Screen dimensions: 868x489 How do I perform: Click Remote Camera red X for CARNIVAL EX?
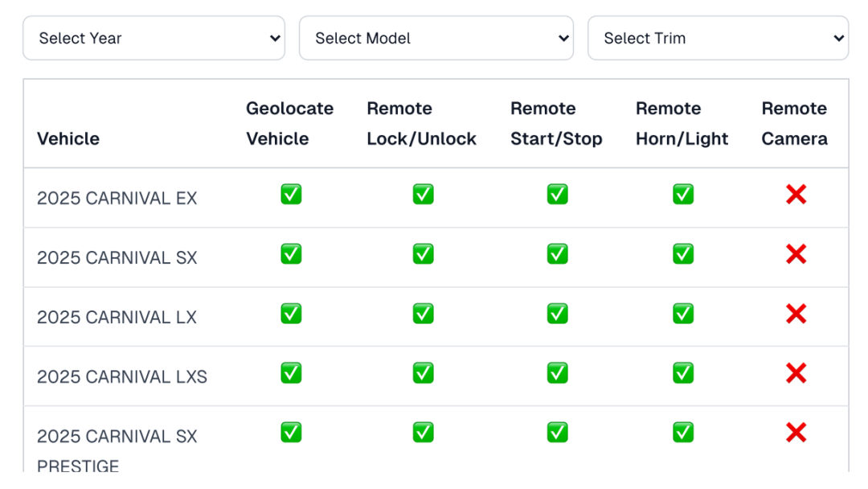[x=796, y=195]
